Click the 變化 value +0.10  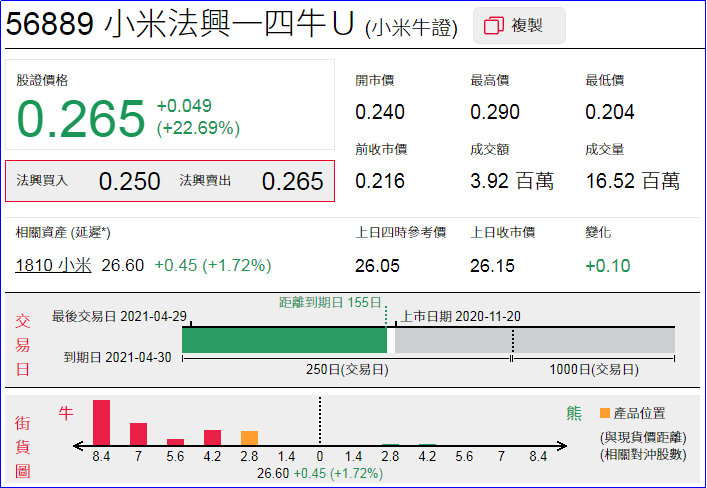(x=607, y=266)
